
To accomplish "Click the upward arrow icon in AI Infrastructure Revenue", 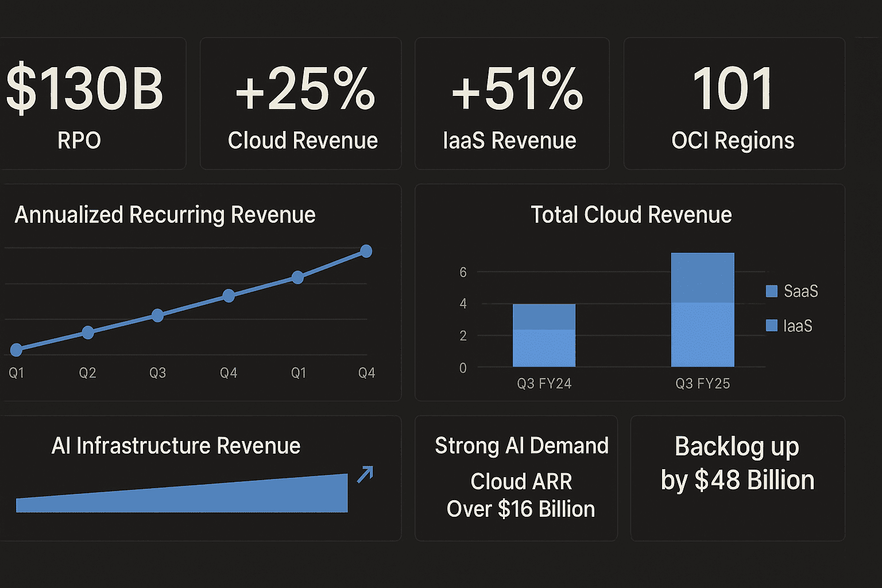I will 365,474.
